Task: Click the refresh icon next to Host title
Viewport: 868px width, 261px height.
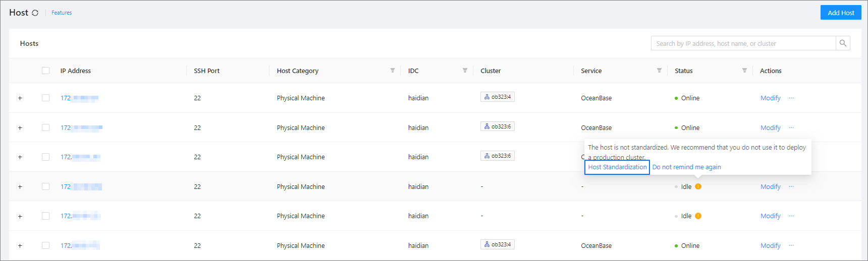Action: pos(35,13)
